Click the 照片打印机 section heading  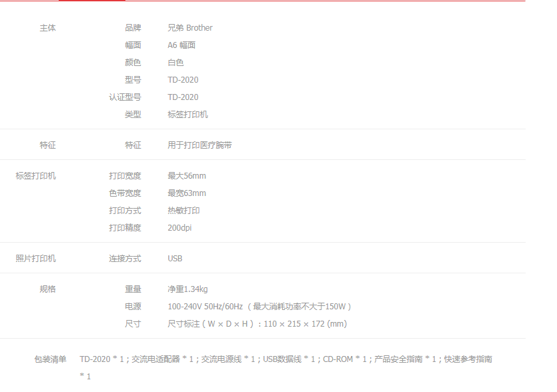[35, 259]
